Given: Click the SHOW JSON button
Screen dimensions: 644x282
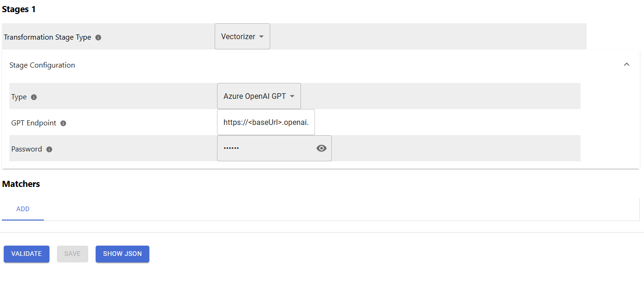Looking at the screenshot, I should tap(122, 254).
